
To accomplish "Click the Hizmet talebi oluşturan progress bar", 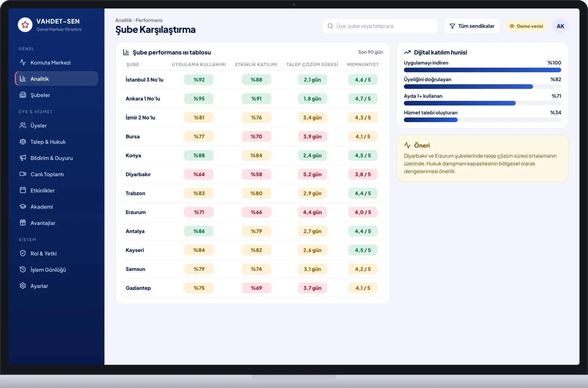I will point(483,120).
